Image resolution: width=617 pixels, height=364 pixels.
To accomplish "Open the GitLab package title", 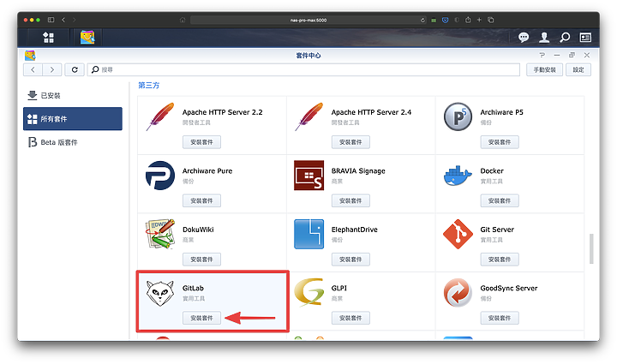I will click(x=193, y=288).
